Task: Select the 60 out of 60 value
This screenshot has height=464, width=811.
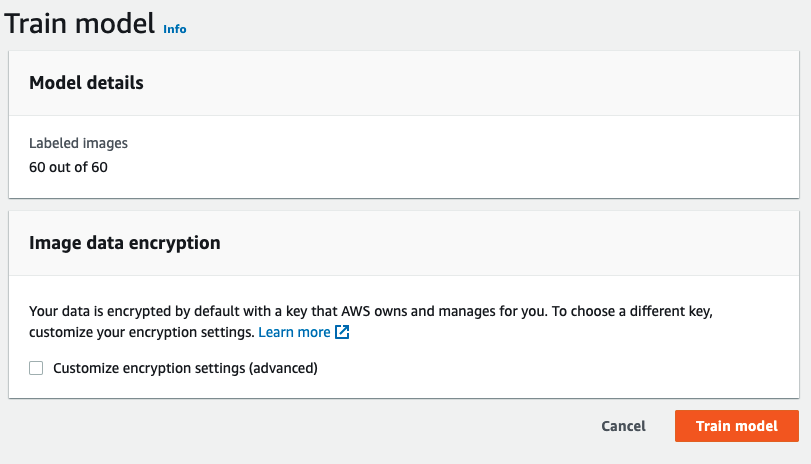Action: click(68, 167)
